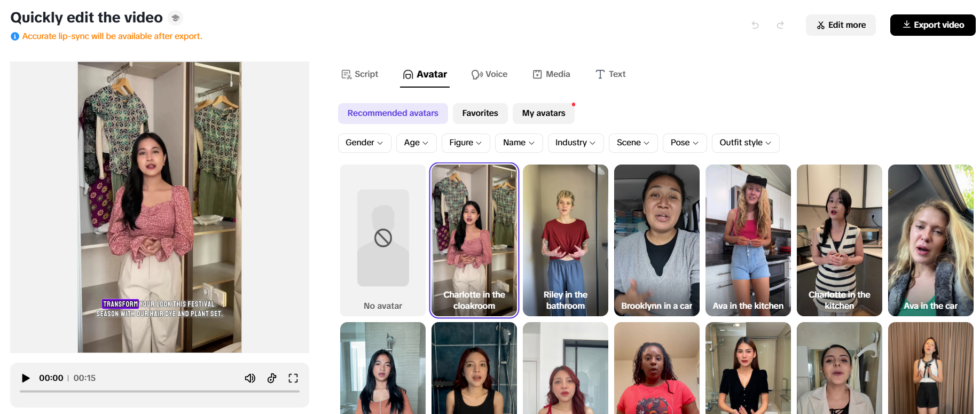The height and width of the screenshot is (414, 980).
Task: Click the undo arrow icon
Action: 755,25
